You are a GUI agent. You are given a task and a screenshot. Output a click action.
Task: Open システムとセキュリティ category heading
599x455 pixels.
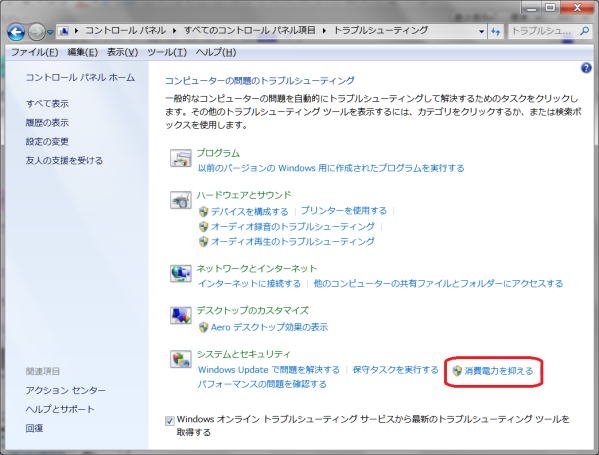tap(244, 354)
